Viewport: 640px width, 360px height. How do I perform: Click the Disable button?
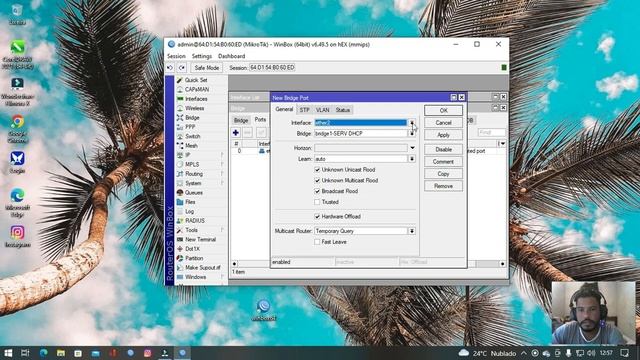pos(443,149)
